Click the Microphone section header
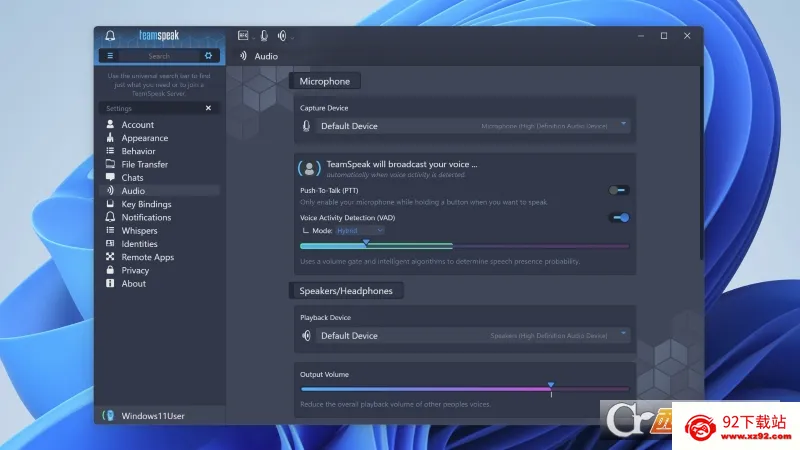This screenshot has width=800, height=450. coord(324,81)
